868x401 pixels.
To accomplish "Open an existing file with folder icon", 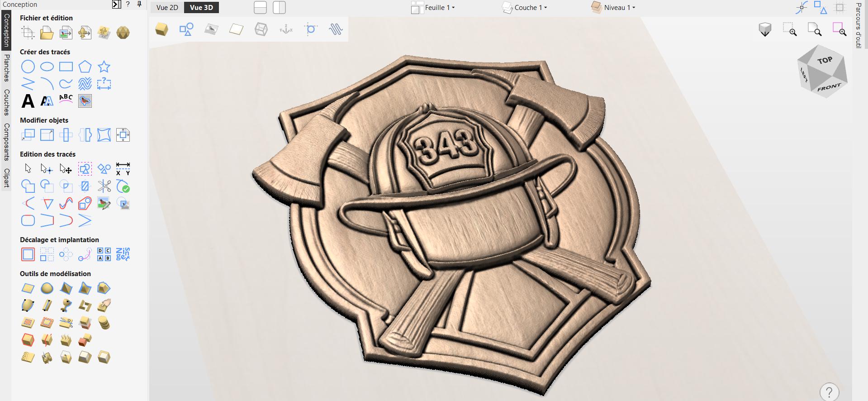I will pyautogui.click(x=47, y=33).
